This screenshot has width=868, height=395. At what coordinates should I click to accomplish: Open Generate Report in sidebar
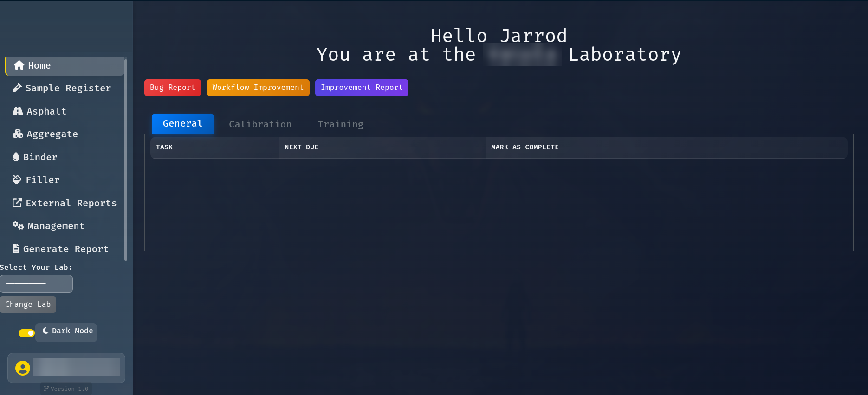[65, 249]
